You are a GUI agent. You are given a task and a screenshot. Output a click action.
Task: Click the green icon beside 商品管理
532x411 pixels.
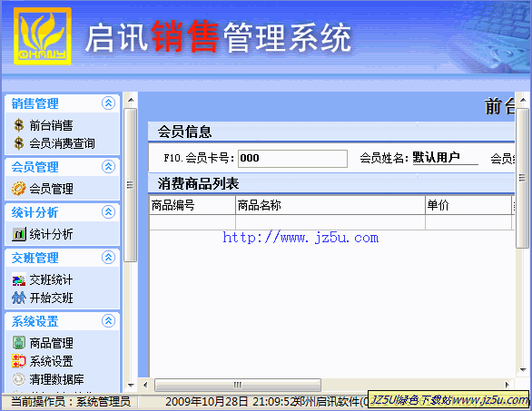(x=19, y=343)
